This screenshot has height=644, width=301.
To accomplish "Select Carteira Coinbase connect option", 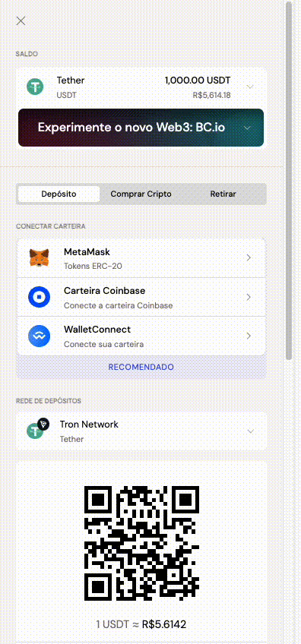I will point(141,297).
